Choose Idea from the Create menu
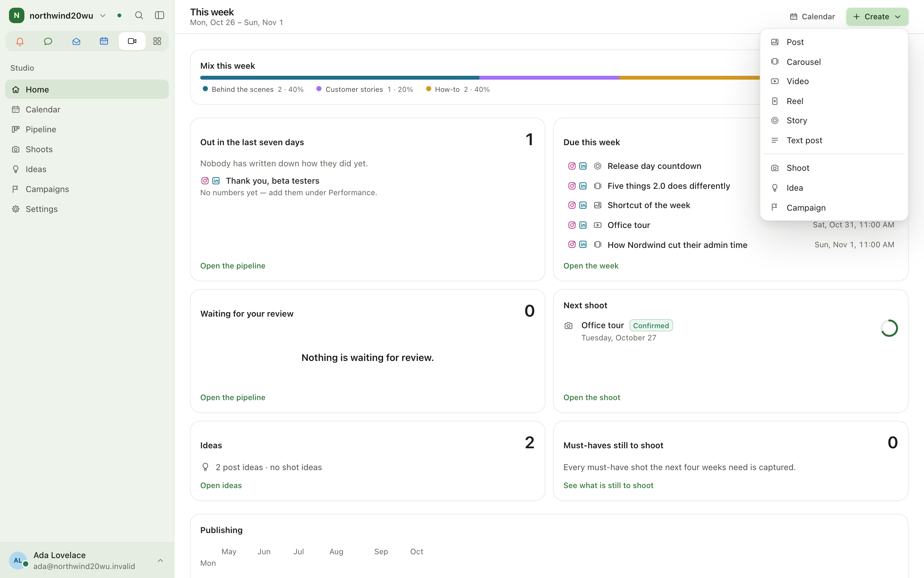Image resolution: width=924 pixels, height=578 pixels. coord(834,188)
